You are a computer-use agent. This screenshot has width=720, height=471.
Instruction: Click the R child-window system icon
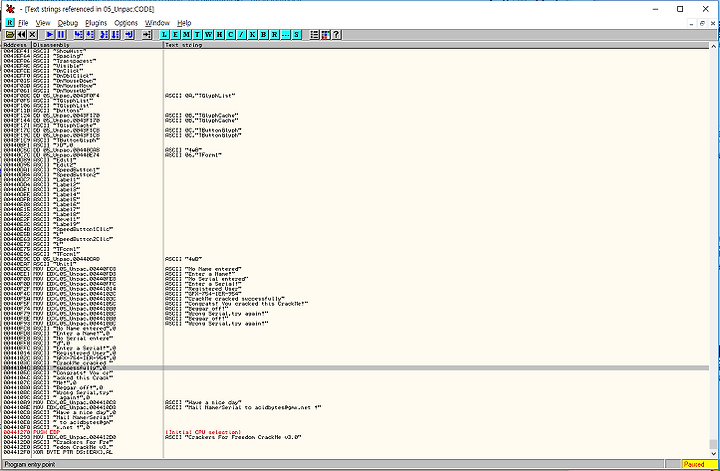10,22
